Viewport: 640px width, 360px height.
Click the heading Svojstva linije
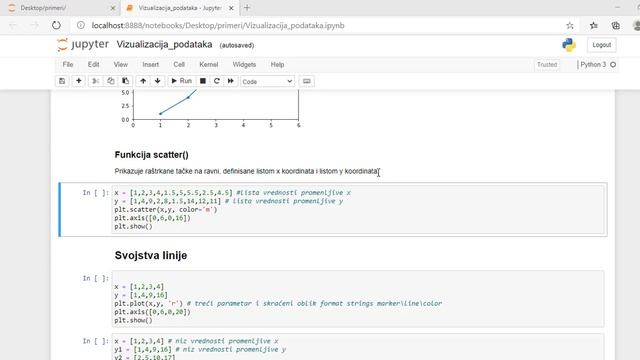point(151,256)
